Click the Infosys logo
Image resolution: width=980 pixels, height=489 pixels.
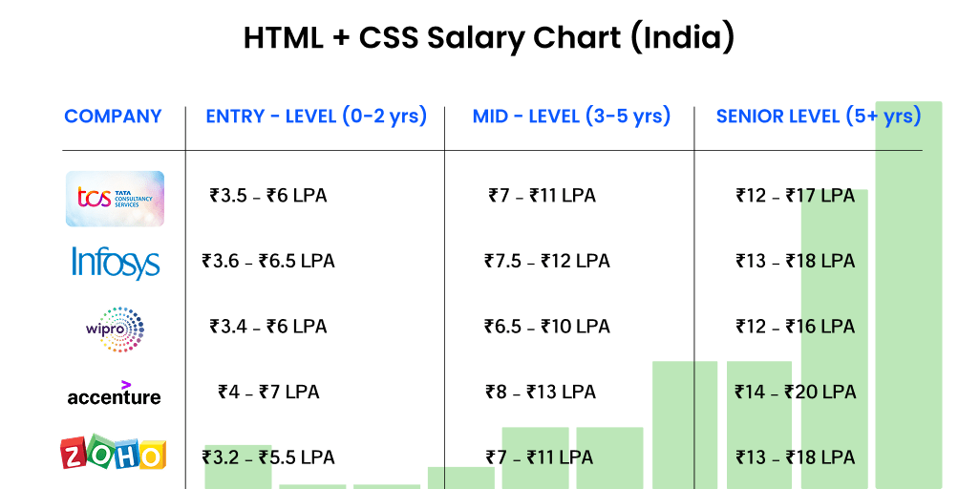pyautogui.click(x=116, y=262)
